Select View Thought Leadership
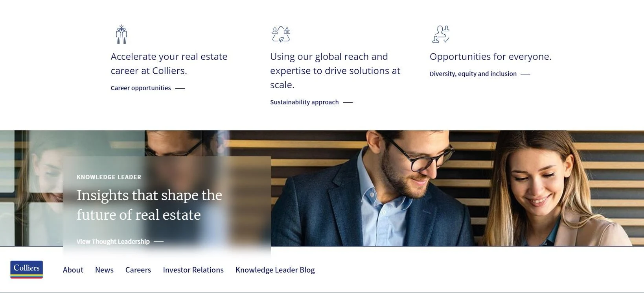644x293 pixels. [x=113, y=241]
